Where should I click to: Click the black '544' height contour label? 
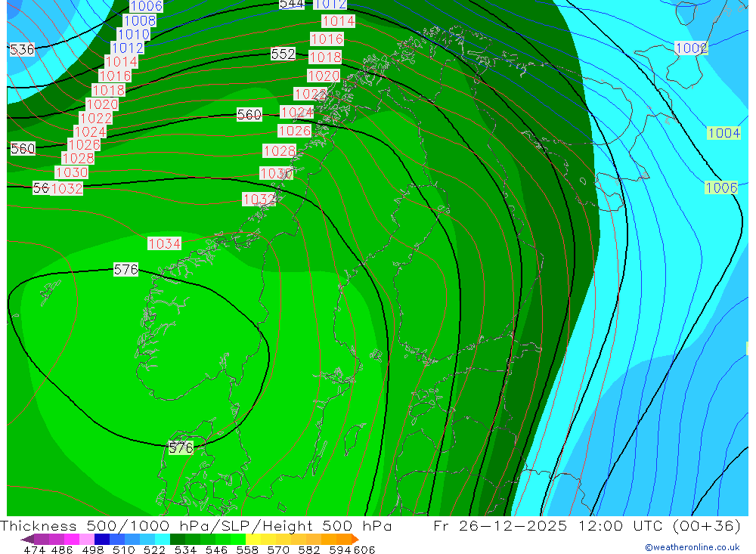pyautogui.click(x=292, y=5)
